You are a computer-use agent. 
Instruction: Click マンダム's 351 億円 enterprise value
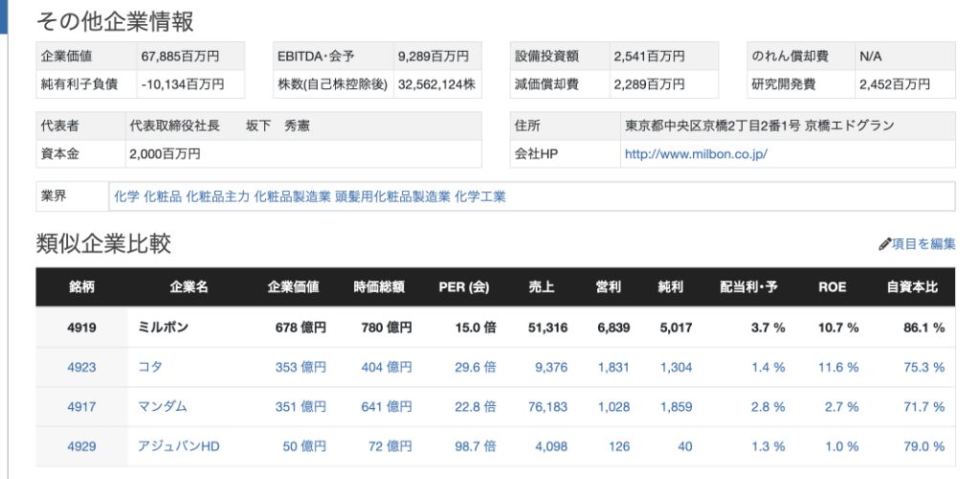pyautogui.click(x=301, y=407)
